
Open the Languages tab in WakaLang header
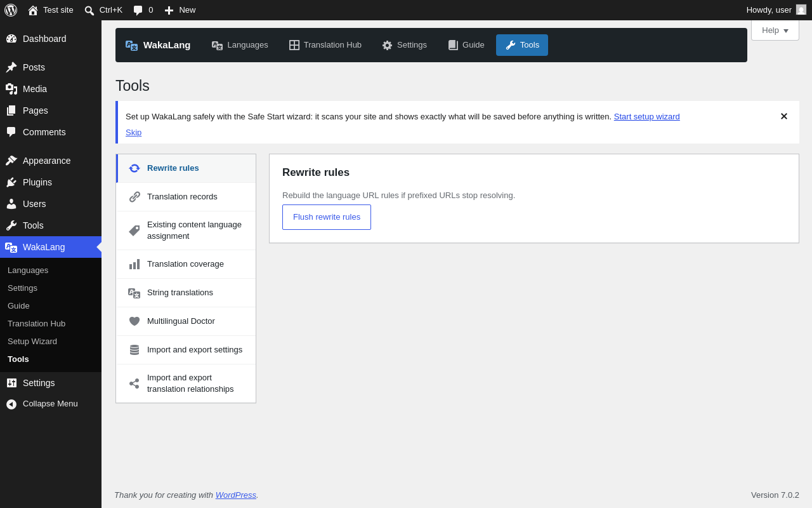(240, 45)
